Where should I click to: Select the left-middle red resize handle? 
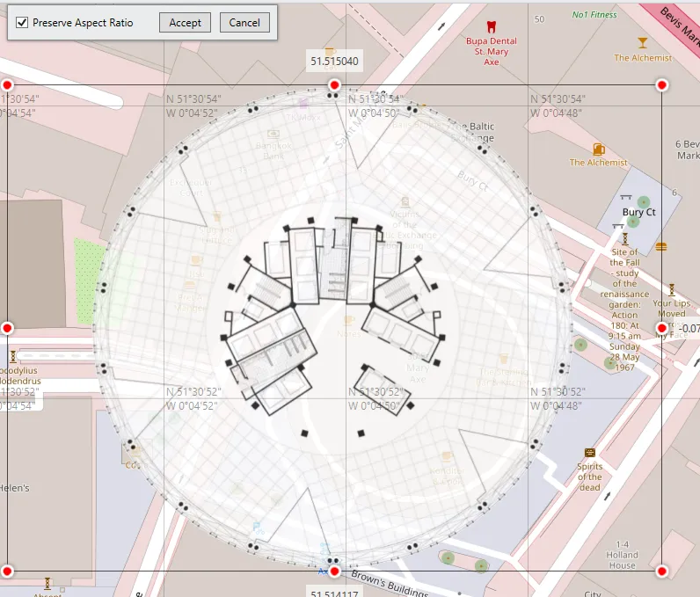click(x=7, y=329)
